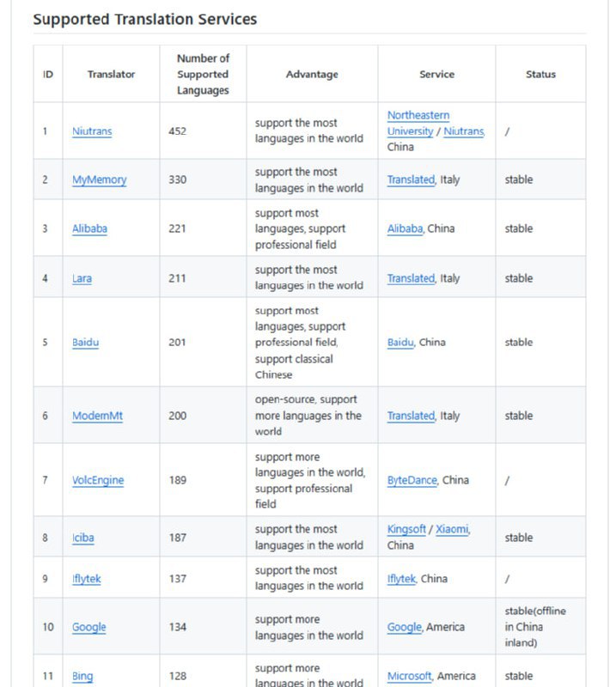Image resolution: width=616 pixels, height=687 pixels.
Task: Follow the Iciba translator link
Action: coord(83,538)
